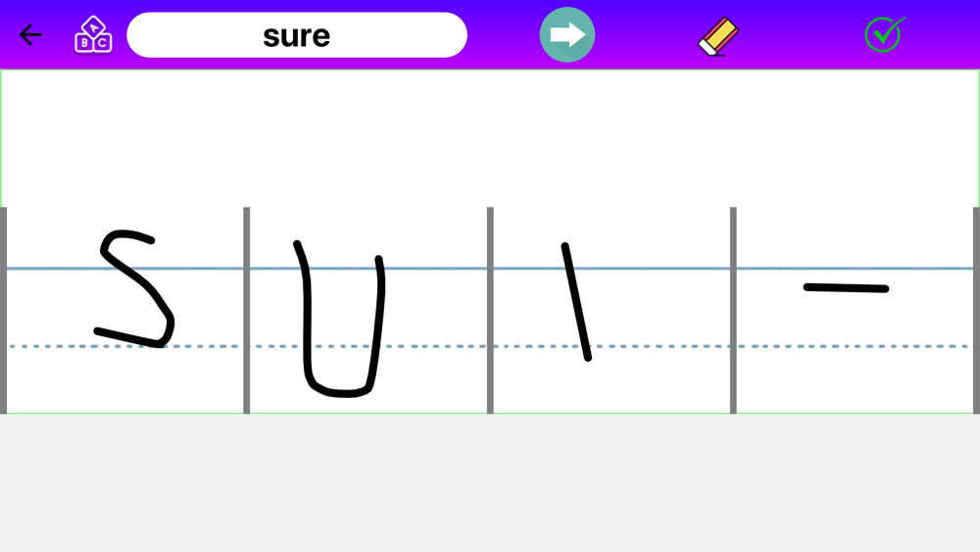
Task: Tap the handwritten letter U
Action: [339, 319]
